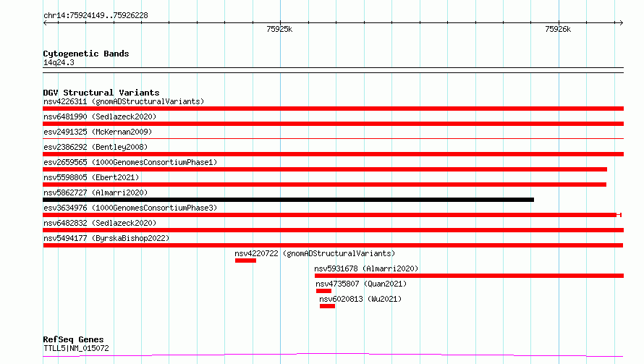The height and width of the screenshot is (364, 644).
Task: Click the red bar under esv3634976
Action: pos(332,215)
